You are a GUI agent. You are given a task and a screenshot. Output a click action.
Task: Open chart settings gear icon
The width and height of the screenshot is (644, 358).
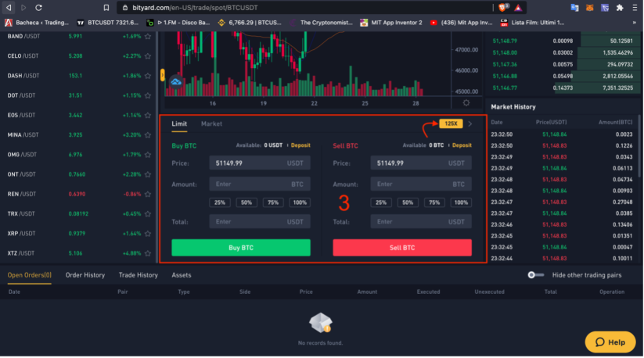click(466, 103)
